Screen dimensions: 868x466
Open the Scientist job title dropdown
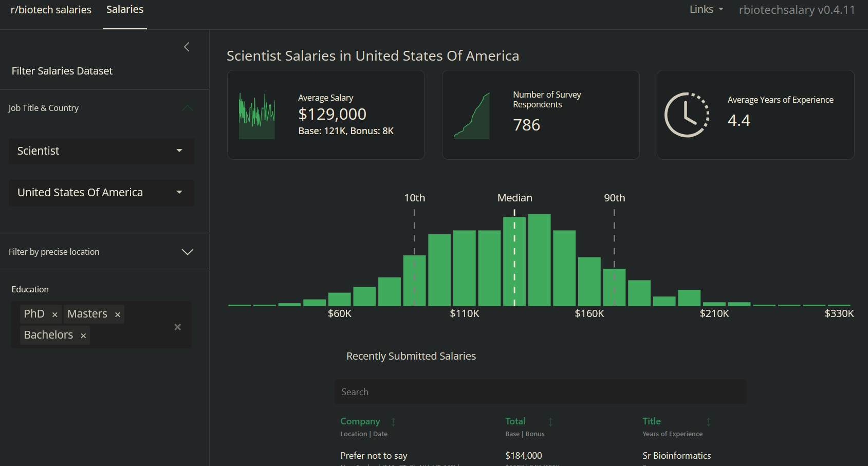[x=101, y=151]
